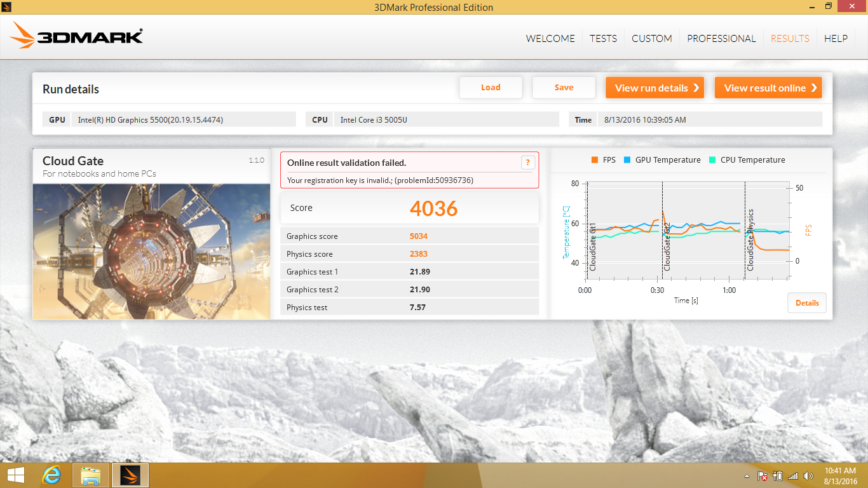This screenshot has width=868, height=488.
Task: Click the 3DMark logo in header
Action: point(76,36)
